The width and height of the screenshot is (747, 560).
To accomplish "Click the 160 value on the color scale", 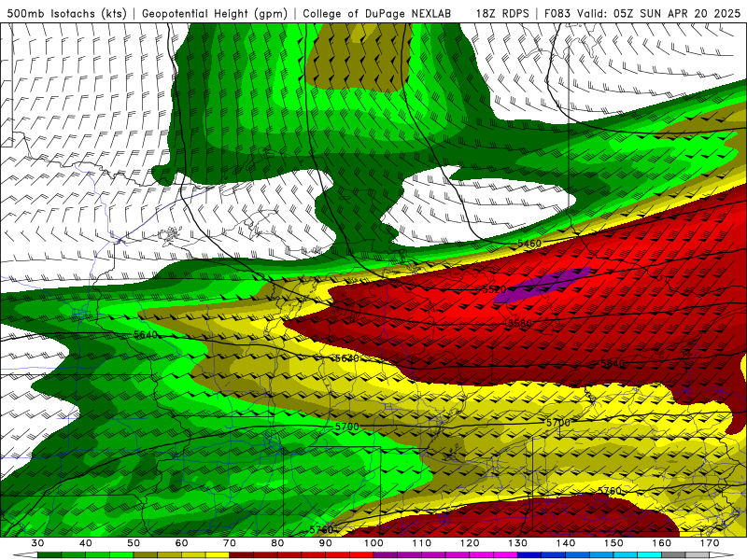I will pos(662,543).
